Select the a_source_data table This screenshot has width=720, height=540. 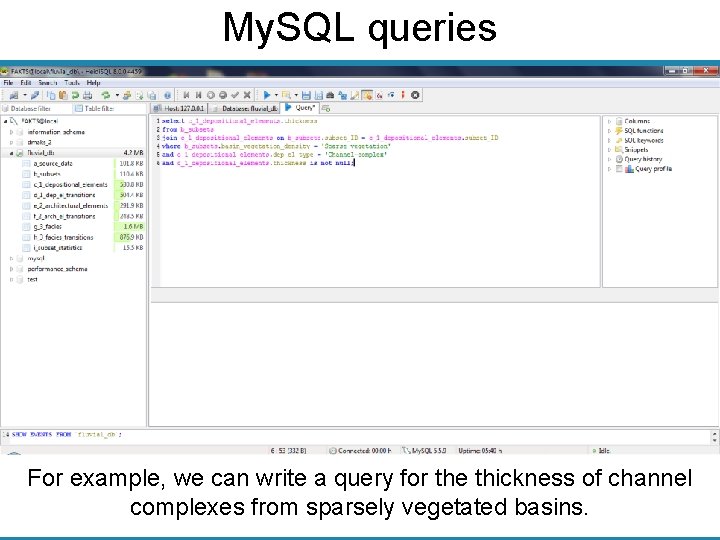[x=53, y=163]
